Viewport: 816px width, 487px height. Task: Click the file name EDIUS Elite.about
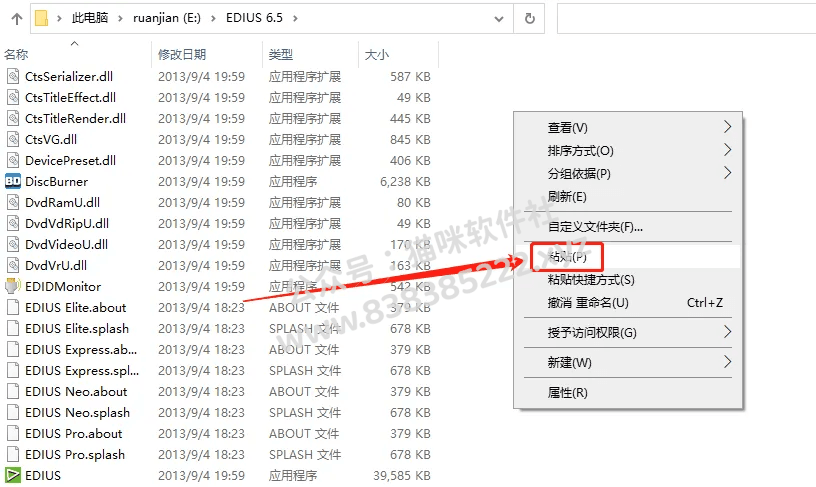click(x=75, y=307)
